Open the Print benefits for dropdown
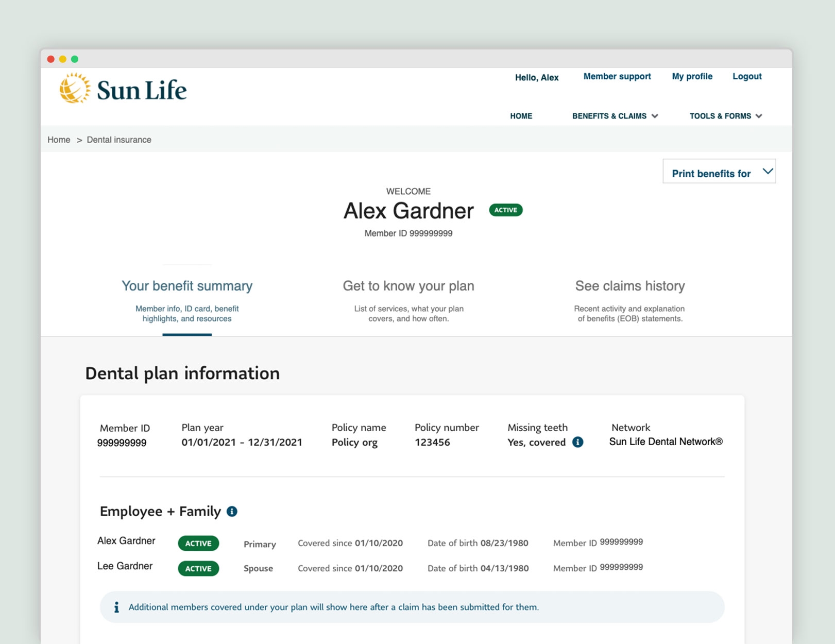This screenshot has width=835, height=644. click(x=719, y=172)
